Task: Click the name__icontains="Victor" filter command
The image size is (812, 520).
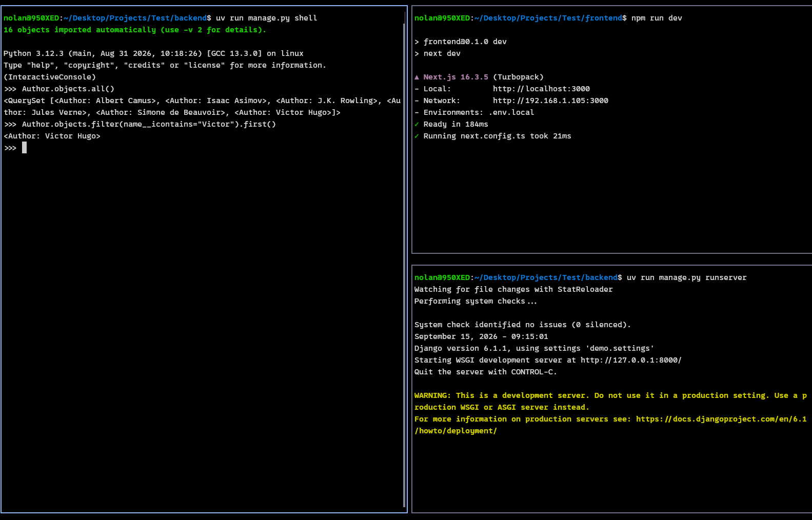Action: click(149, 124)
